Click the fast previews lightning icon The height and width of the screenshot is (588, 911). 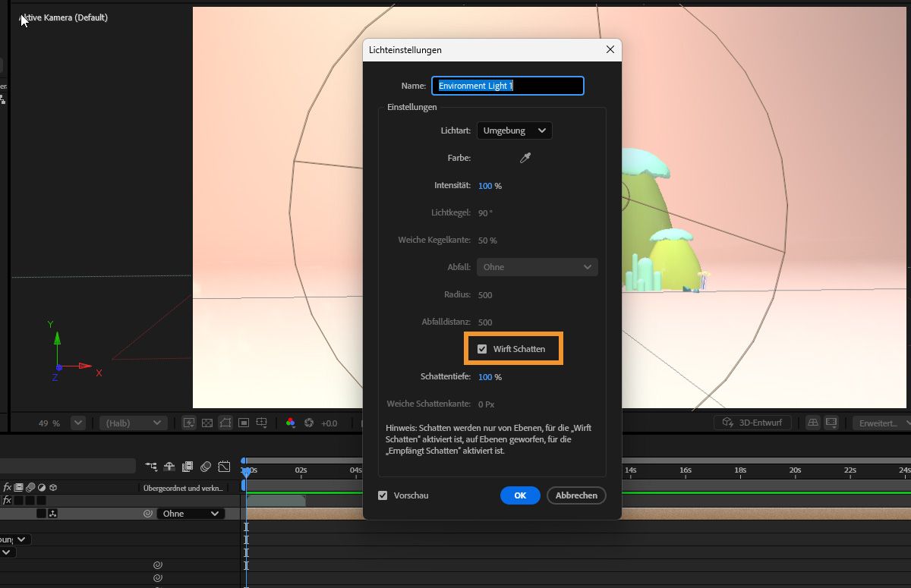(189, 423)
